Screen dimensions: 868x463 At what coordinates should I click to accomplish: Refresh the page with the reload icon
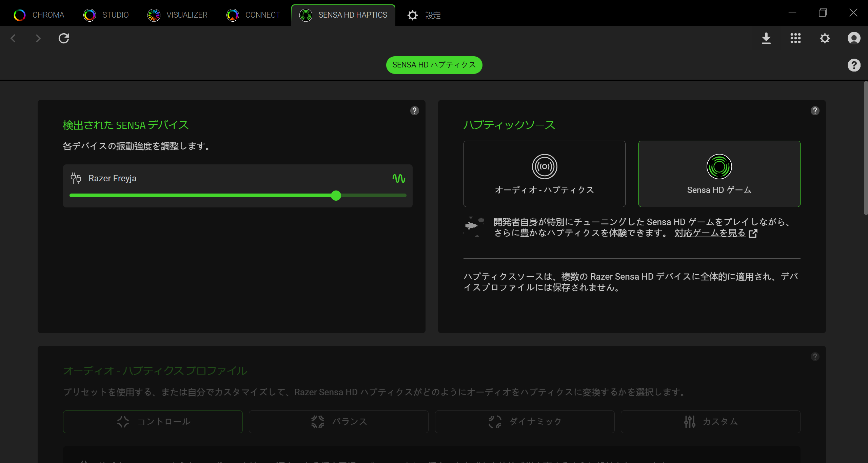point(64,38)
